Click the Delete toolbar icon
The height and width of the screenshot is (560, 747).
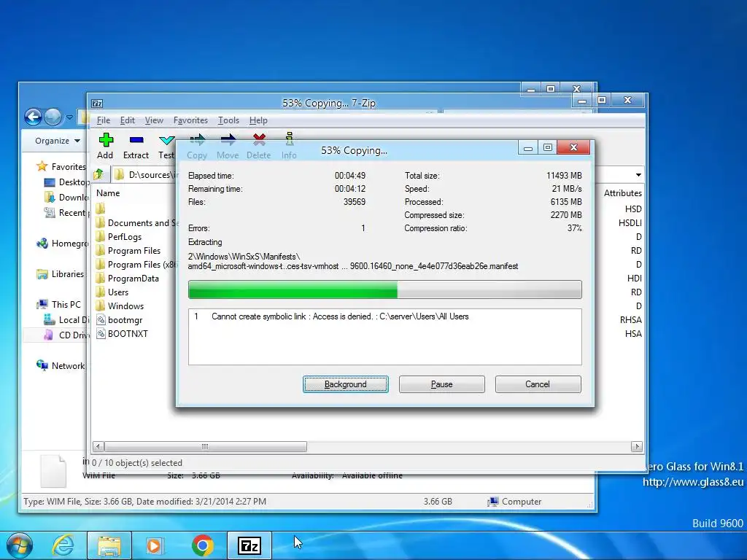point(259,146)
